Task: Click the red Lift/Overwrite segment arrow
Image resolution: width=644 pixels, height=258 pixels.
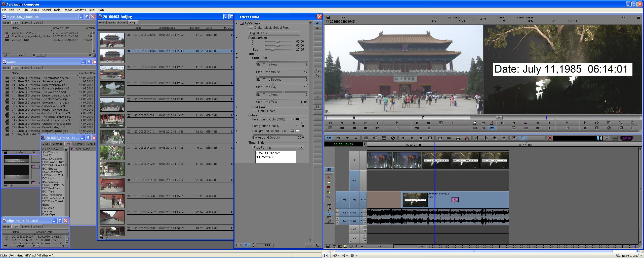Action: point(328,177)
